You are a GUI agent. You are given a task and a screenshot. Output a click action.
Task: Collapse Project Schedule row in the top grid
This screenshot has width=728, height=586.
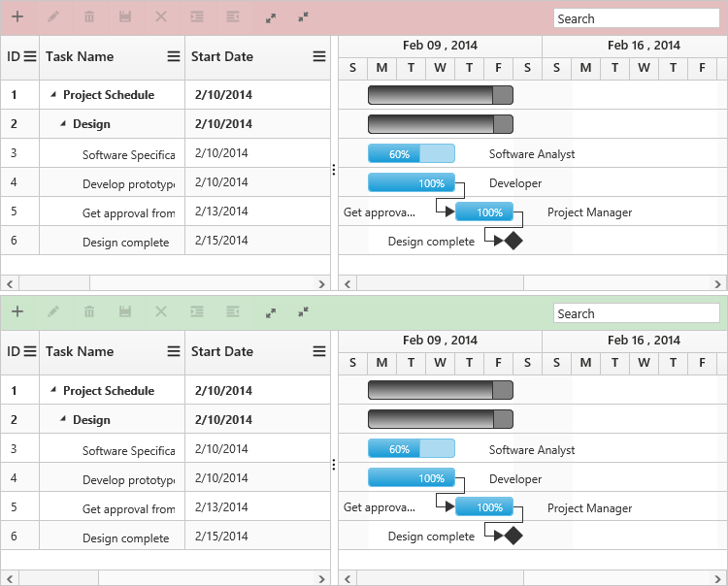(53, 95)
